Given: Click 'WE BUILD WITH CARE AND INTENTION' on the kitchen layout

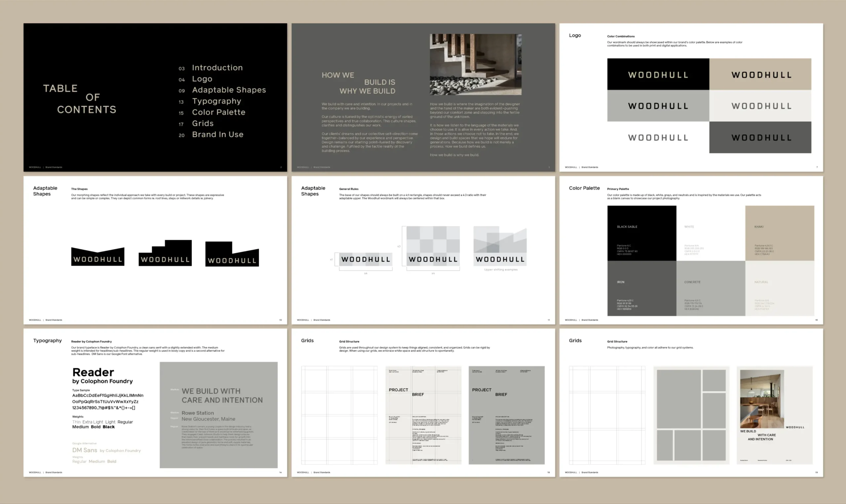Looking at the screenshot, I should 758,435.
